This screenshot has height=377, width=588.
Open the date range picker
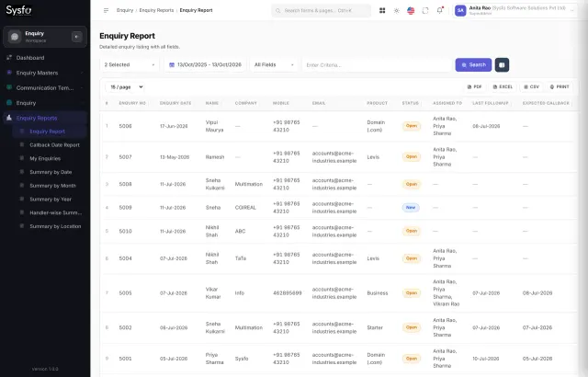tap(205, 65)
